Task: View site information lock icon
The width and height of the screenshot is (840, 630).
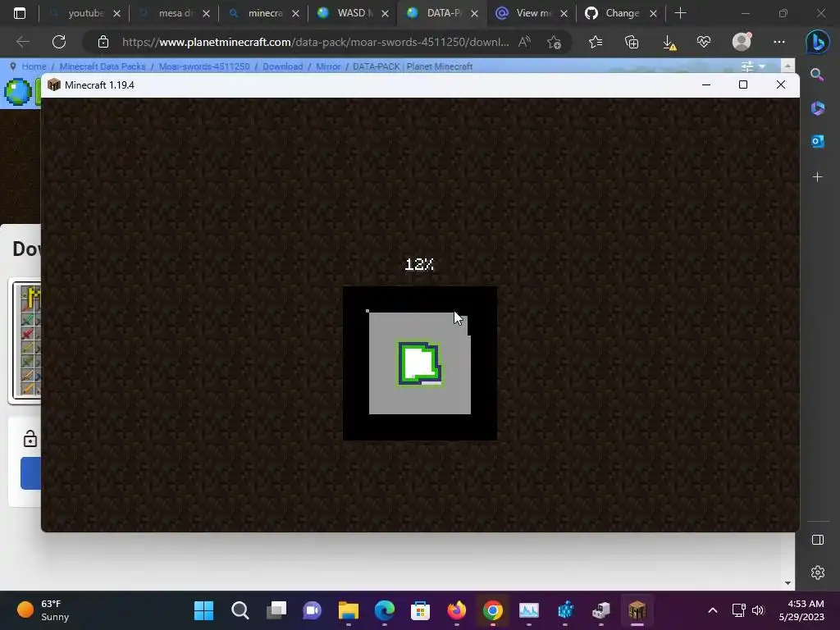Action: pos(103,42)
